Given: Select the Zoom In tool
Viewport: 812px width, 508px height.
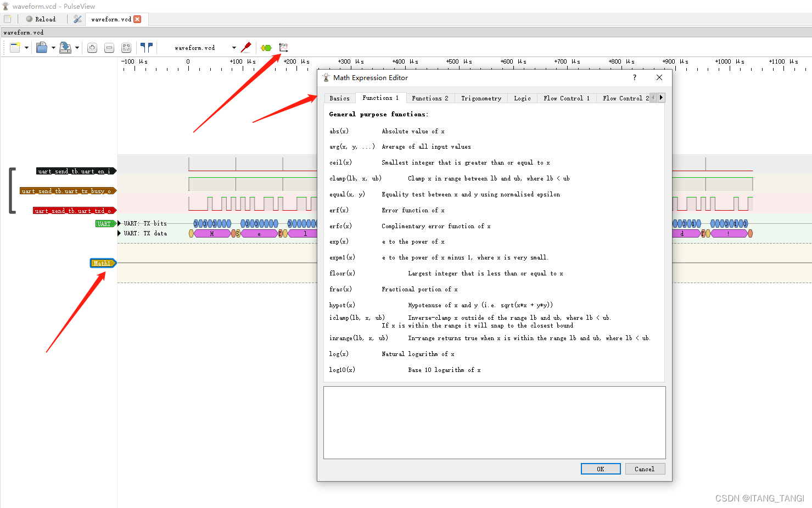Looking at the screenshot, I should pos(92,48).
